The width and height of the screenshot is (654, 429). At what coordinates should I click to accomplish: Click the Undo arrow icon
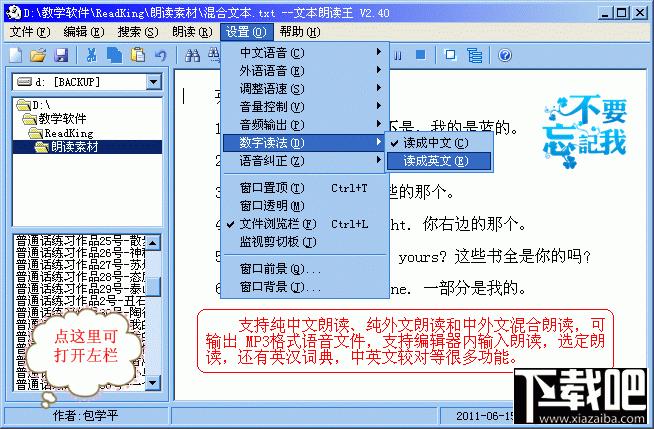(x=158, y=54)
